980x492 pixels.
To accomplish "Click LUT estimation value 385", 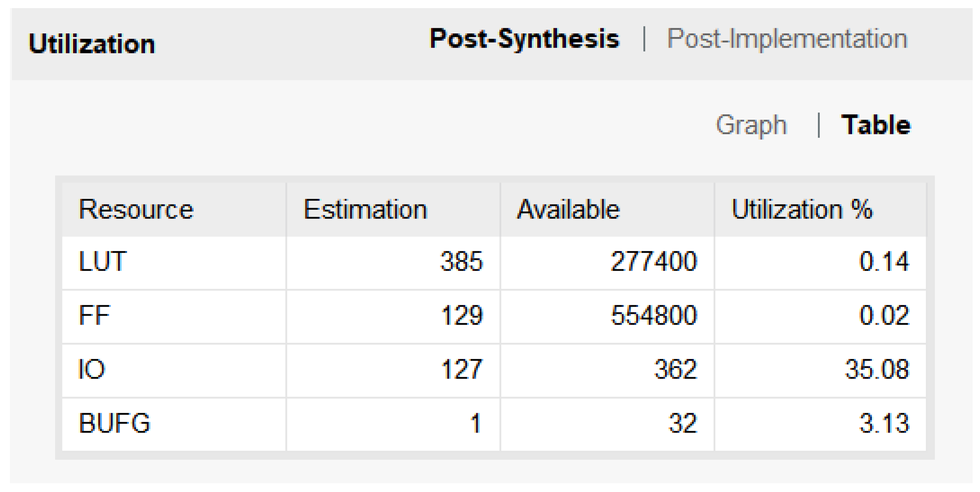I will [461, 261].
